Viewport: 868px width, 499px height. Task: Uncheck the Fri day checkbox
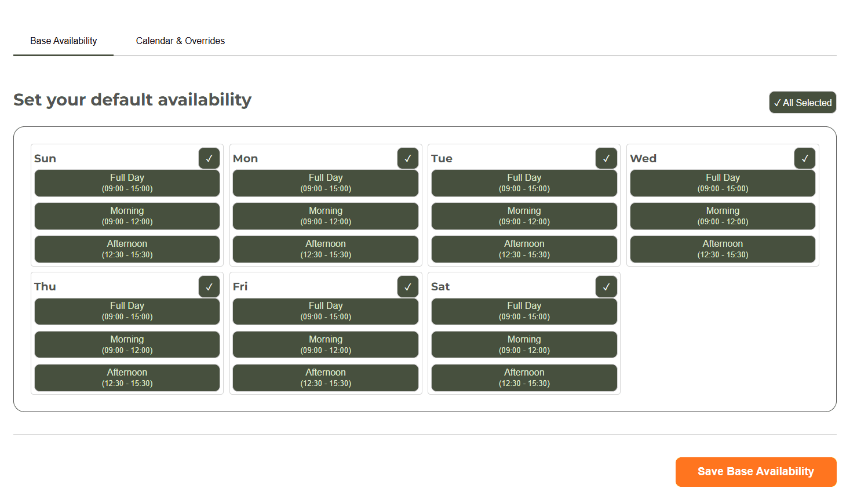pyautogui.click(x=408, y=286)
